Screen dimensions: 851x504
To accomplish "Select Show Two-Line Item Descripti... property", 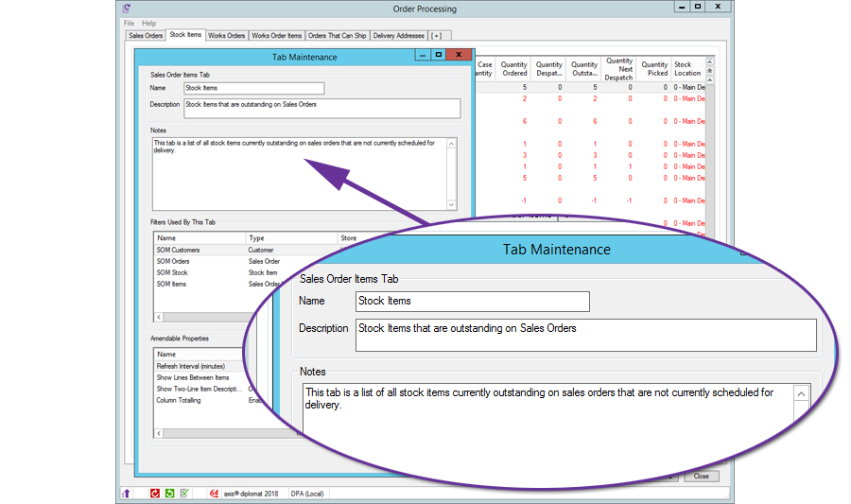I will click(x=199, y=389).
